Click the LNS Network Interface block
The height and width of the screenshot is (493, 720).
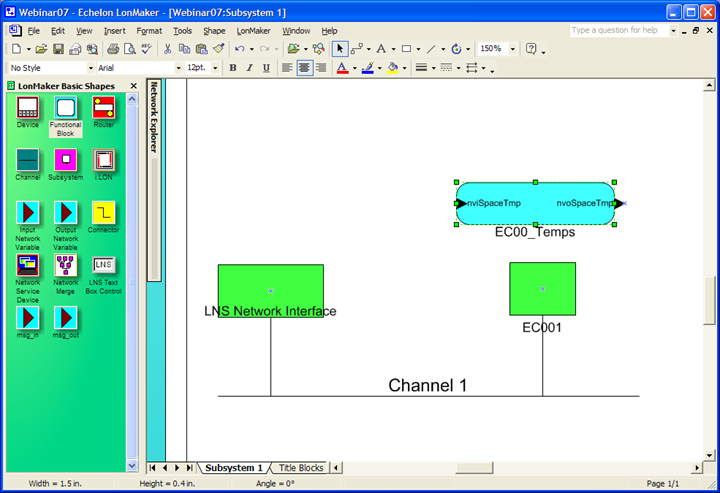[x=270, y=290]
